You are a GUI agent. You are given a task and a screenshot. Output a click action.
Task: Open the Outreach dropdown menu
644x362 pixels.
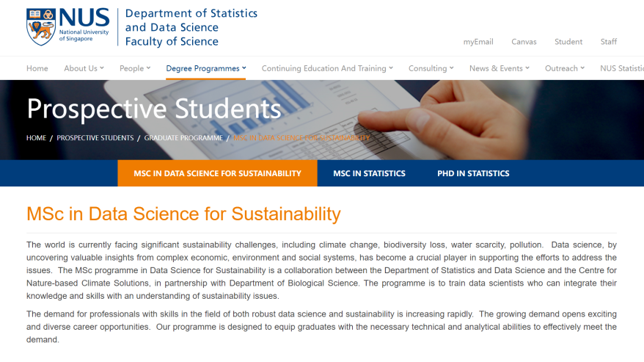[565, 68]
